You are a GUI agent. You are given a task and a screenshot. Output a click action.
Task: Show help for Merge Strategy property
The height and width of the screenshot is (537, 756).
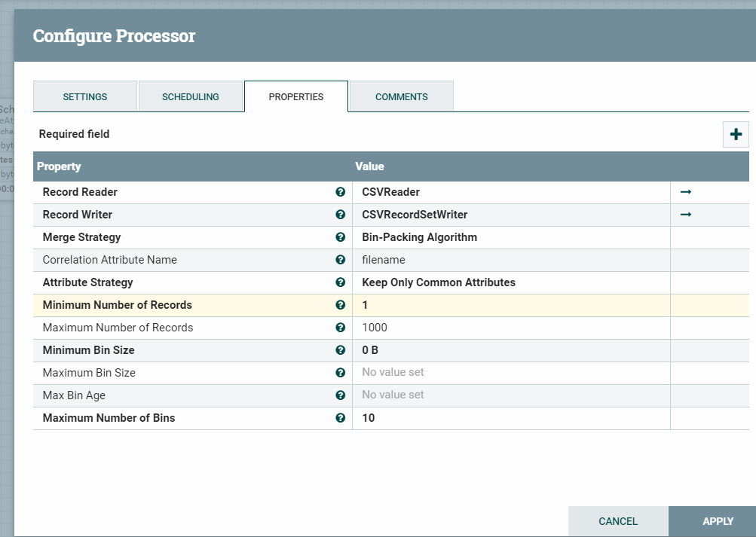pos(341,237)
